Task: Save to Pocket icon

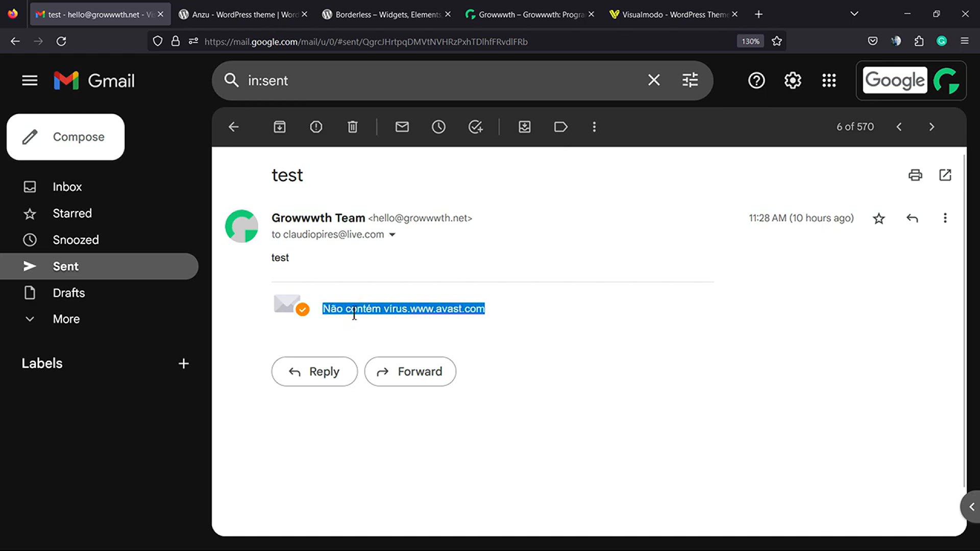Action: tap(873, 41)
